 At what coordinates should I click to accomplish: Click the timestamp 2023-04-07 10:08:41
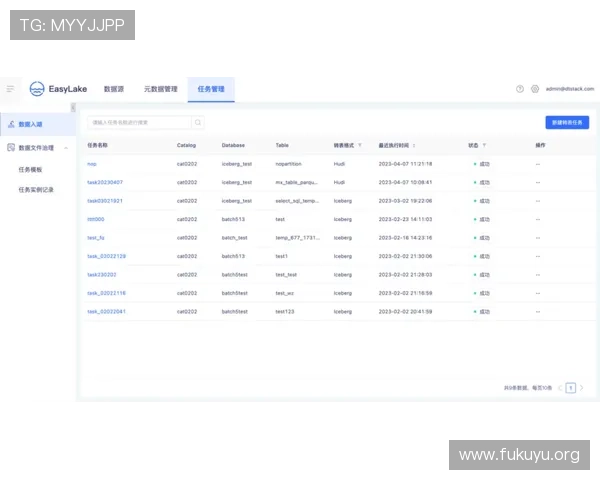tap(405, 182)
